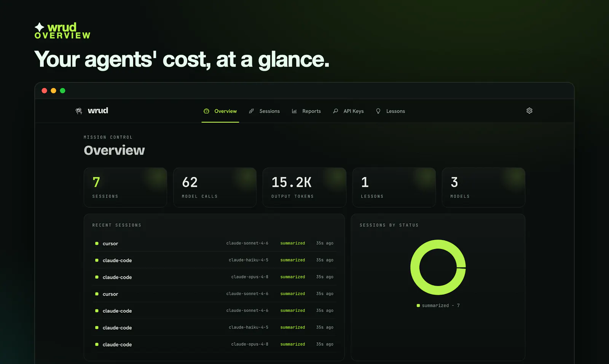Screen dimensions: 609x364
Task: Click the 'MODEL CALLS' label
Action: pyautogui.click(x=199, y=196)
